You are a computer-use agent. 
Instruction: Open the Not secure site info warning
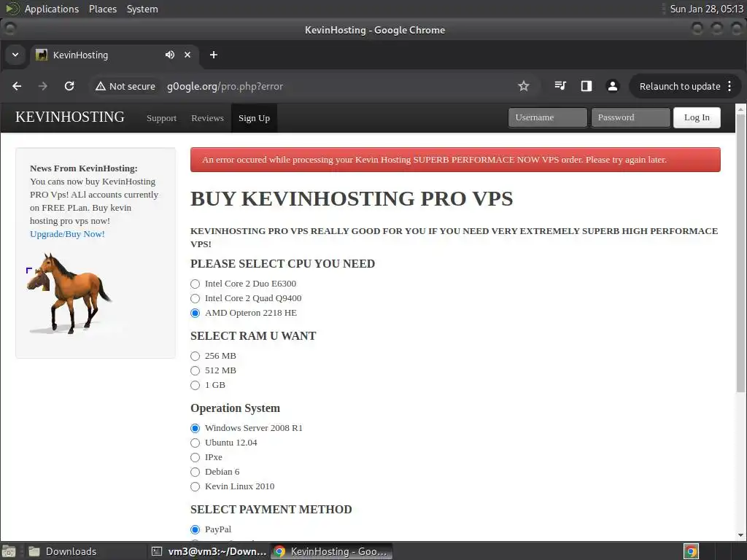[x=125, y=86]
